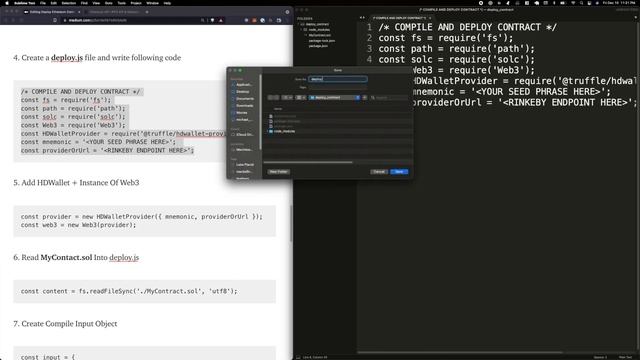640x360 pixels.
Task: Click the tab navigation arrows in Sublime
Action: 362,18
